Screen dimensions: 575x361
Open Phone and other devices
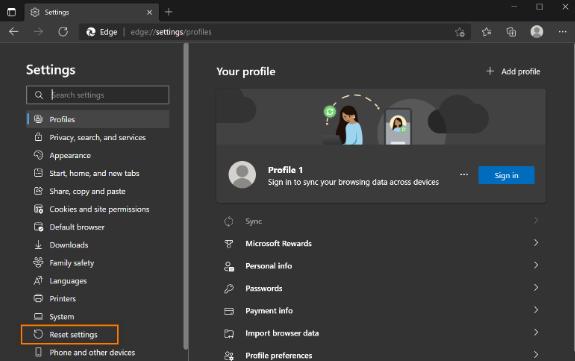point(98,353)
